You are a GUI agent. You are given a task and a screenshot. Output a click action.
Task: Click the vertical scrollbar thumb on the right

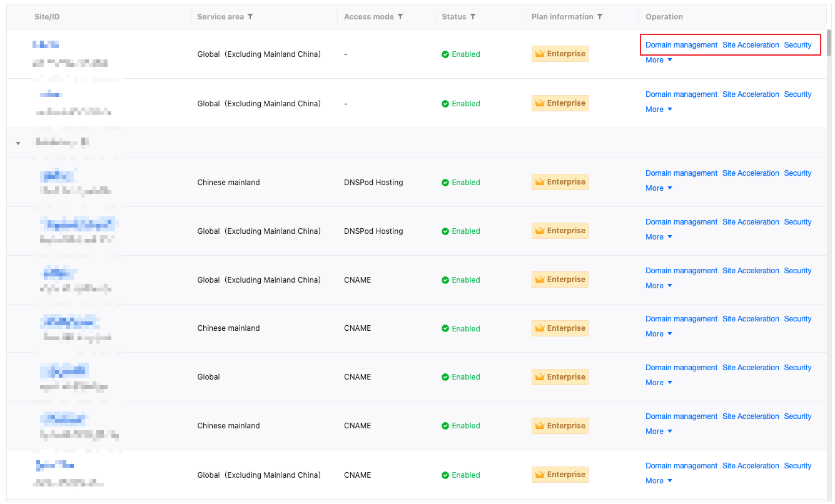(x=829, y=43)
